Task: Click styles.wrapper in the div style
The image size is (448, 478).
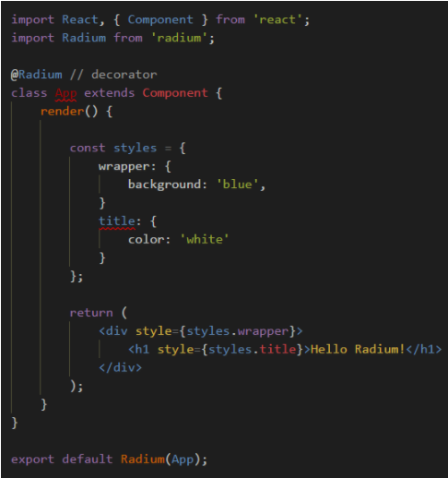Action: point(238,331)
